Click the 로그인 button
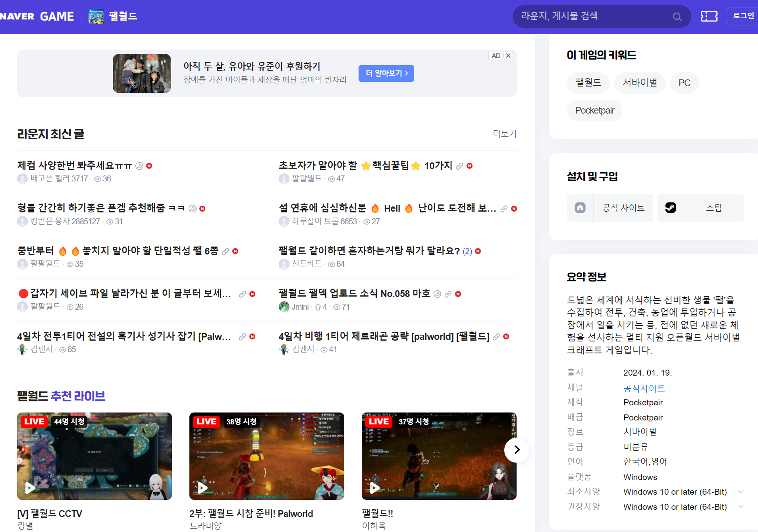758x532 pixels. 743,16
